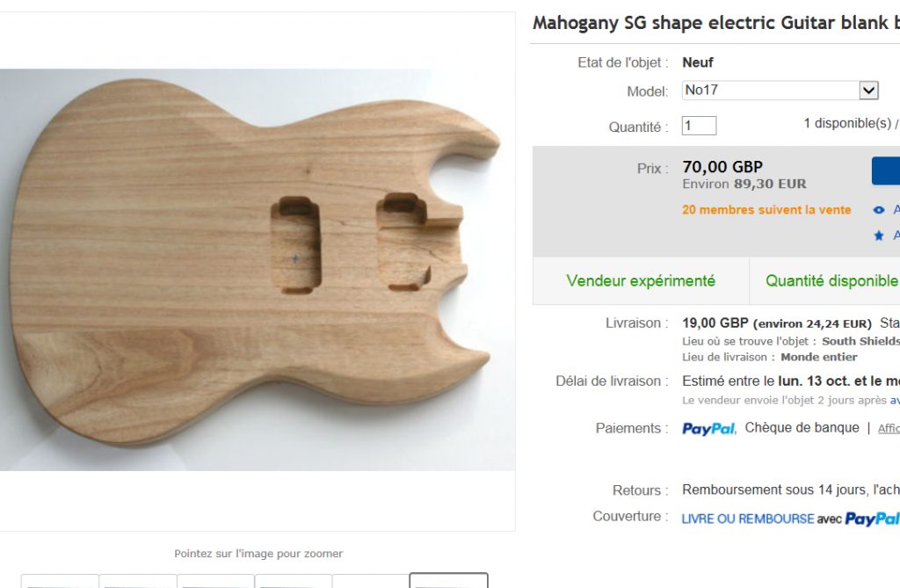Screen dimensions: 900x588
Task: Click the PayPal logo in Couverture row
Action: click(x=872, y=519)
